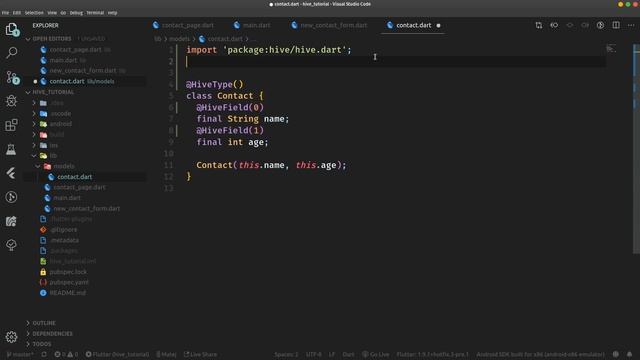Image resolution: width=640 pixels, height=360 pixels.
Task: Open the Explorer view in activity bar
Action: pyautogui.click(x=11, y=30)
